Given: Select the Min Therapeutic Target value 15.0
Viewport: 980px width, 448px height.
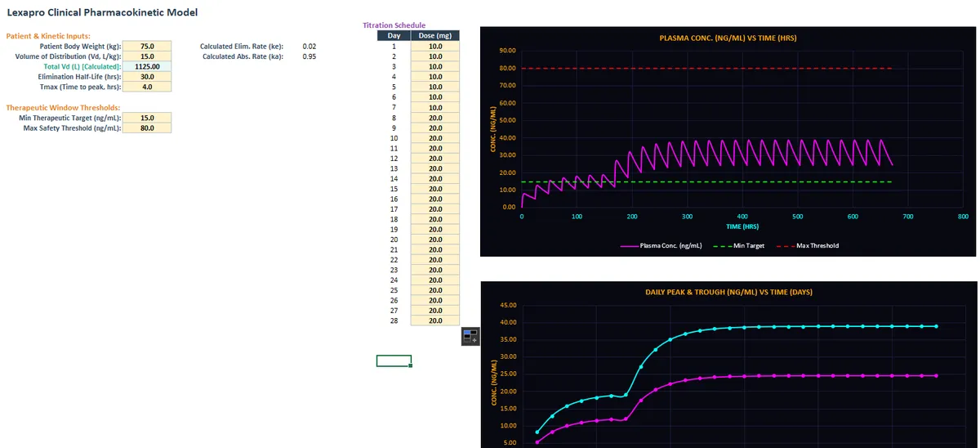Looking at the screenshot, I should (147, 118).
